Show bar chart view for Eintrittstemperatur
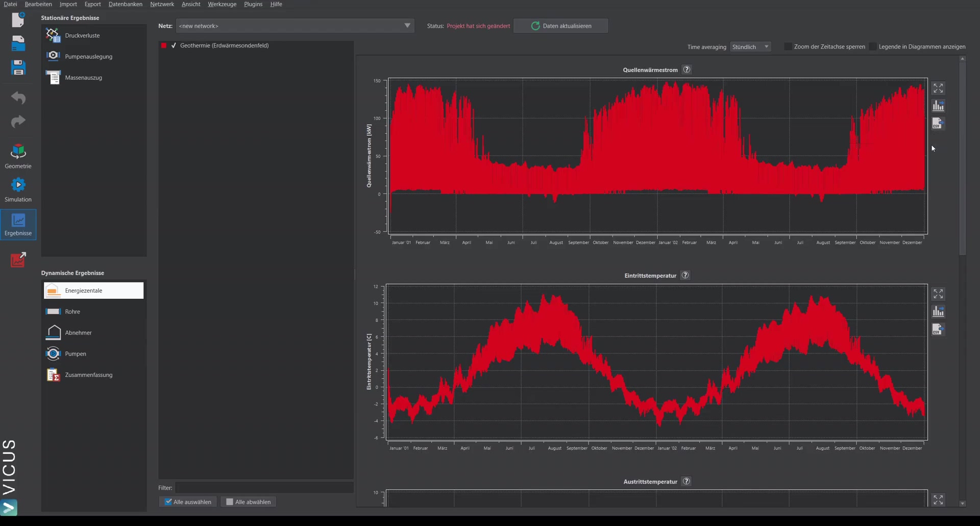The image size is (980, 526). point(938,312)
